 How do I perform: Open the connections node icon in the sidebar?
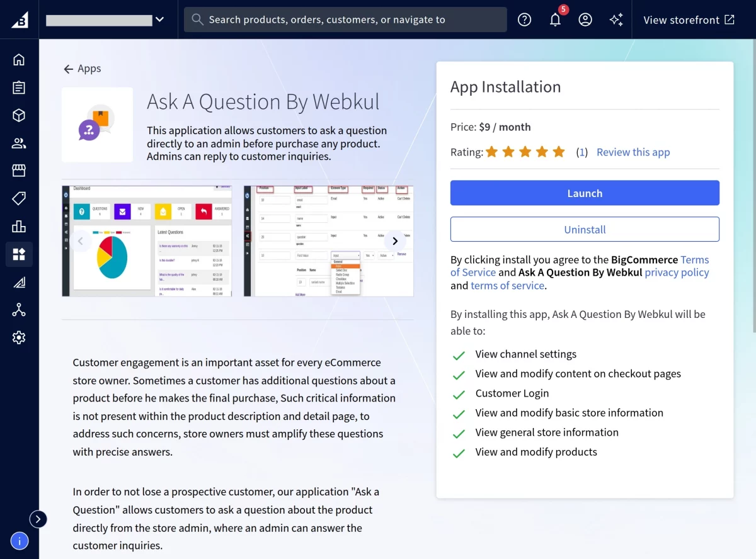tap(19, 310)
